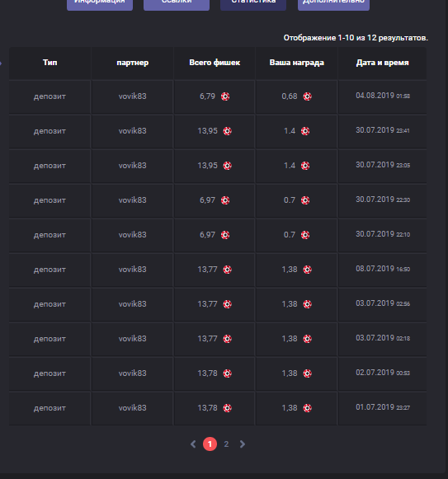Select page 1 in the pagination
The image size is (448, 479).
point(210,444)
